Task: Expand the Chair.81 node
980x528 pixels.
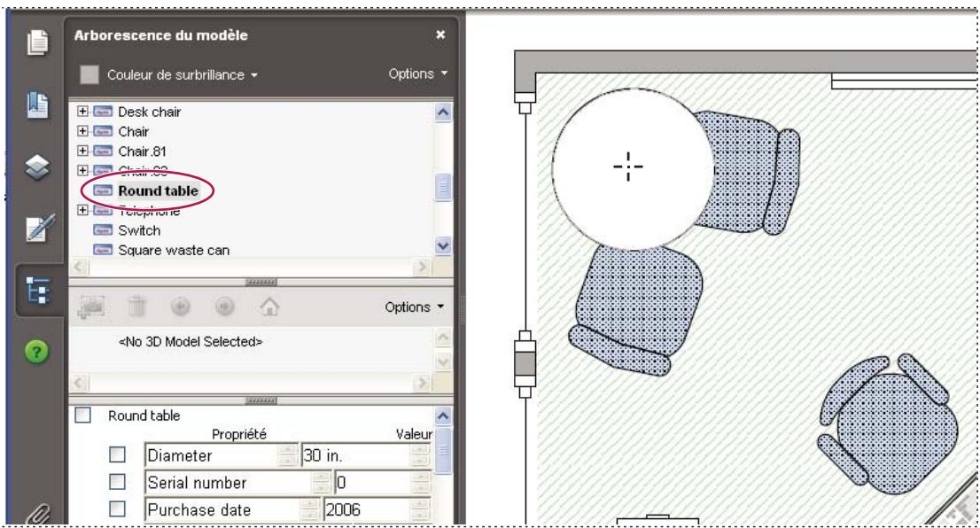Action: tap(83, 151)
